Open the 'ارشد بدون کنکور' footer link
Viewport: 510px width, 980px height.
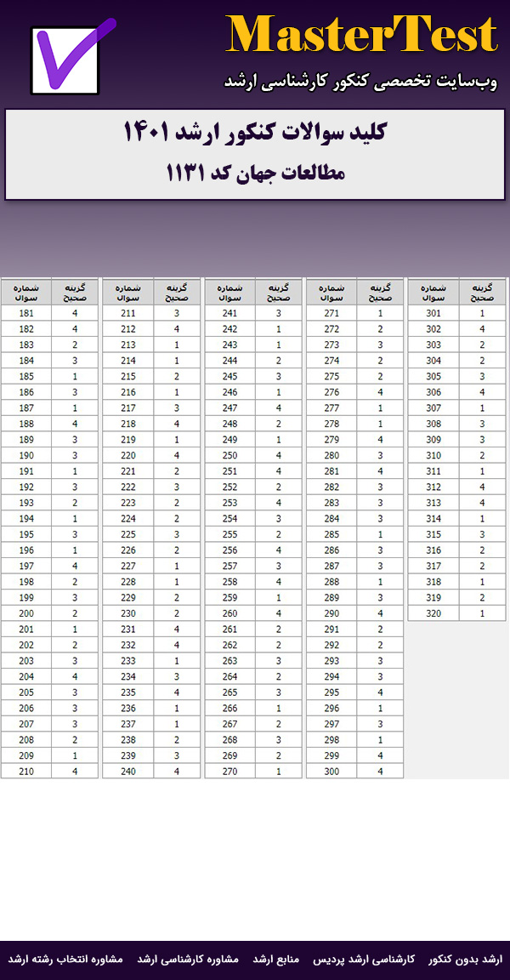tap(465, 959)
